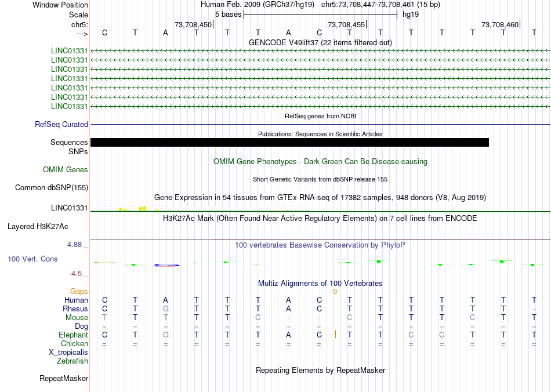Select the Common dbSNP(155) track label
Viewport: 551px width, 392px height.
click(52, 187)
